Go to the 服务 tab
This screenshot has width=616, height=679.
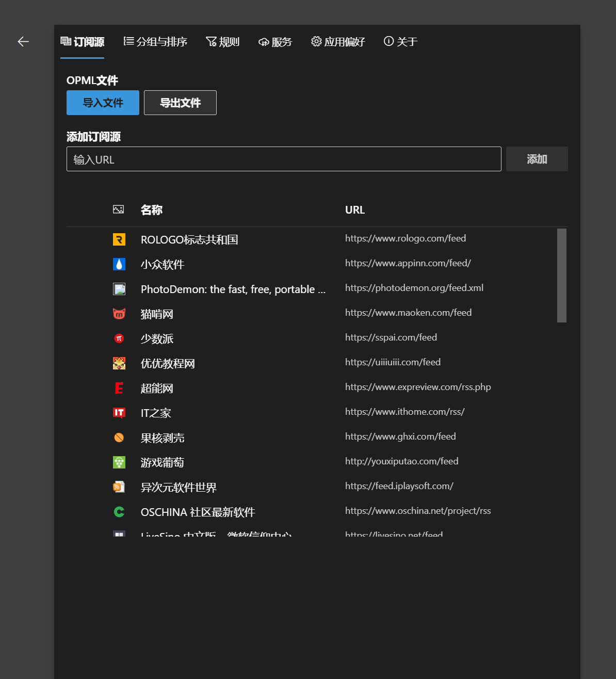pos(275,42)
